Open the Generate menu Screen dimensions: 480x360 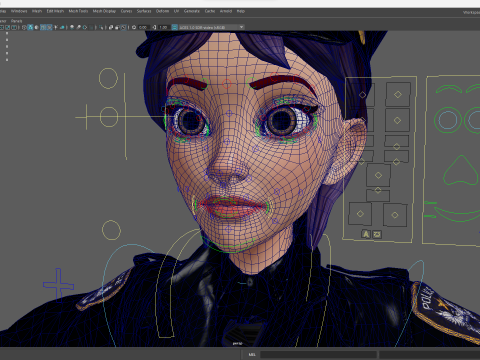[x=192, y=11]
